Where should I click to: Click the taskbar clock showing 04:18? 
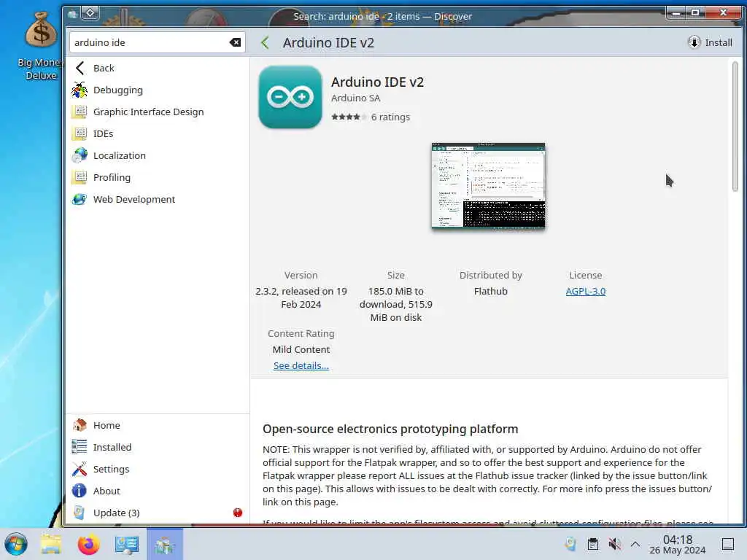[x=678, y=544]
